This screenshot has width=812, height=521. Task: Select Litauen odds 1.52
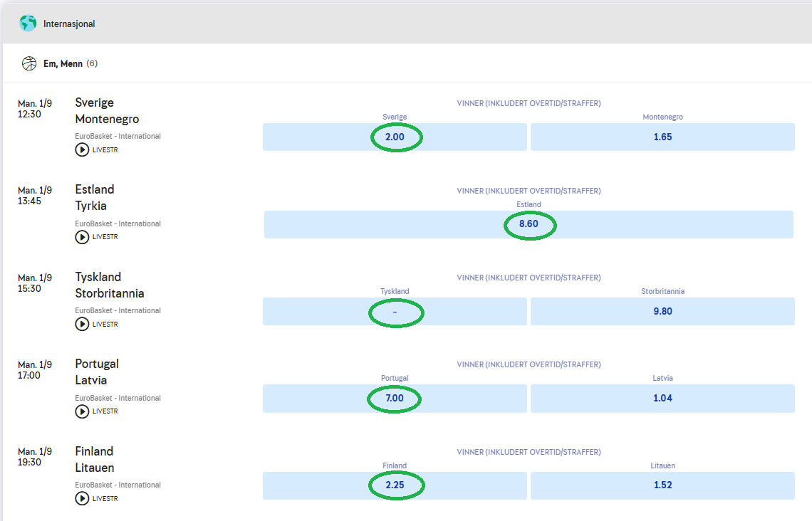662,485
